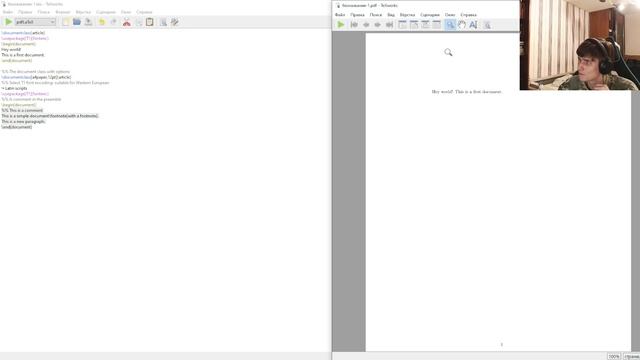
Task: Click the page number 1 in PDF footer
Action: 502,344
